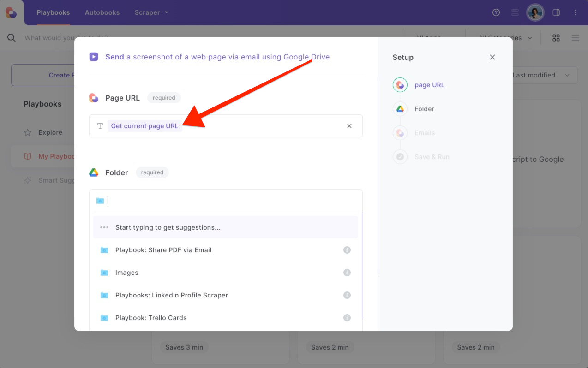Show info for Playbook: Trello Cards folder
588x368 pixels.
[347, 318]
